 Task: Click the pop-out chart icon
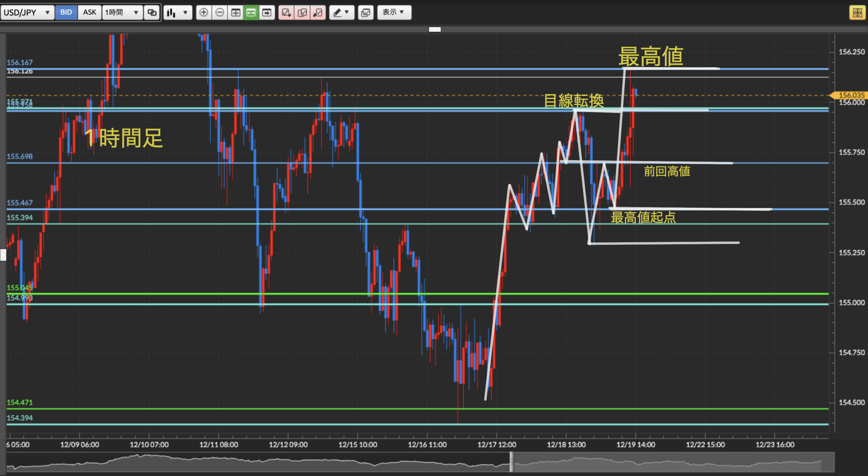(318, 13)
